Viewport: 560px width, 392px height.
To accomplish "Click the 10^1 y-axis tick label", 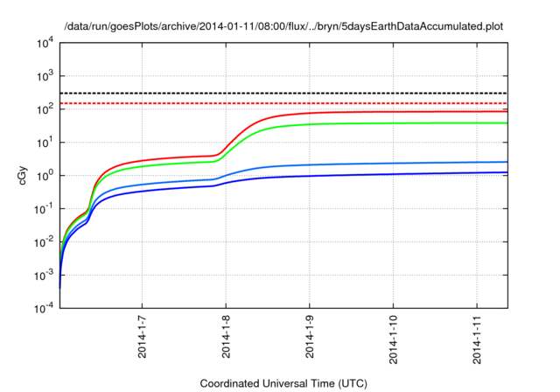I will (x=45, y=142).
